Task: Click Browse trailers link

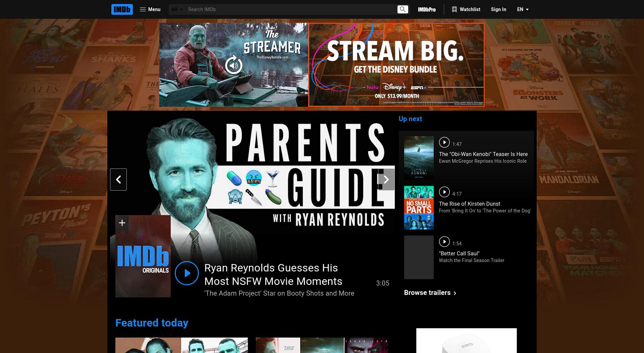Action: pyautogui.click(x=430, y=293)
